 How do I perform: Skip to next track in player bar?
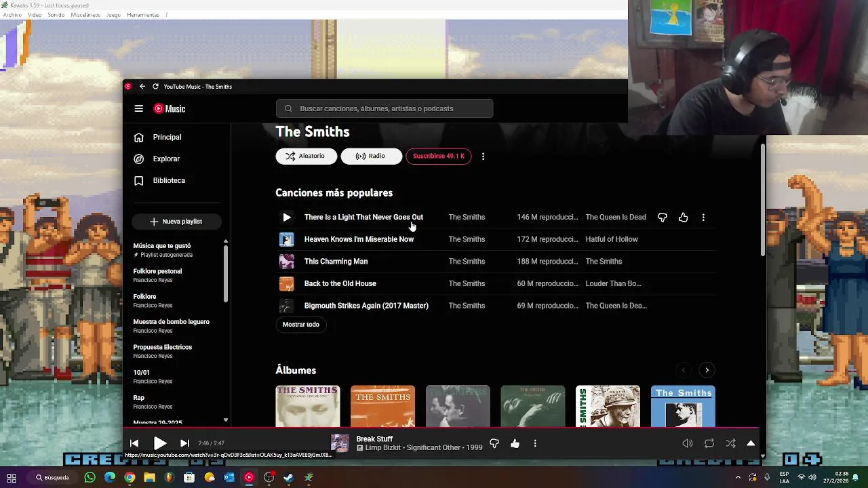tap(184, 443)
